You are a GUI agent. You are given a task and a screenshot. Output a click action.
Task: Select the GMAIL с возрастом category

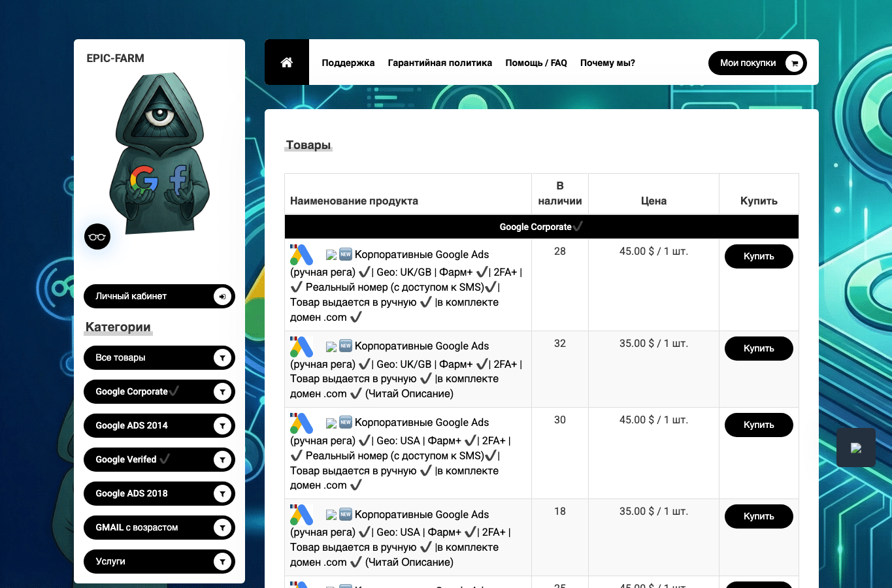coord(159,528)
